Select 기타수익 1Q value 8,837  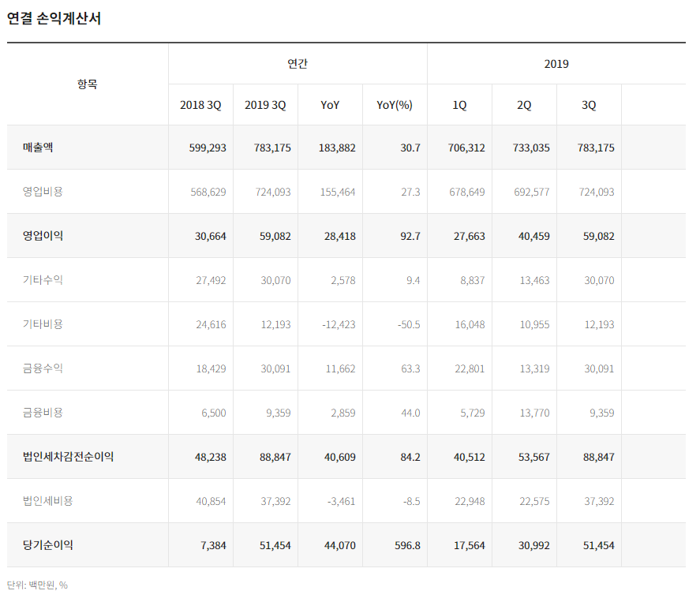[472, 280]
